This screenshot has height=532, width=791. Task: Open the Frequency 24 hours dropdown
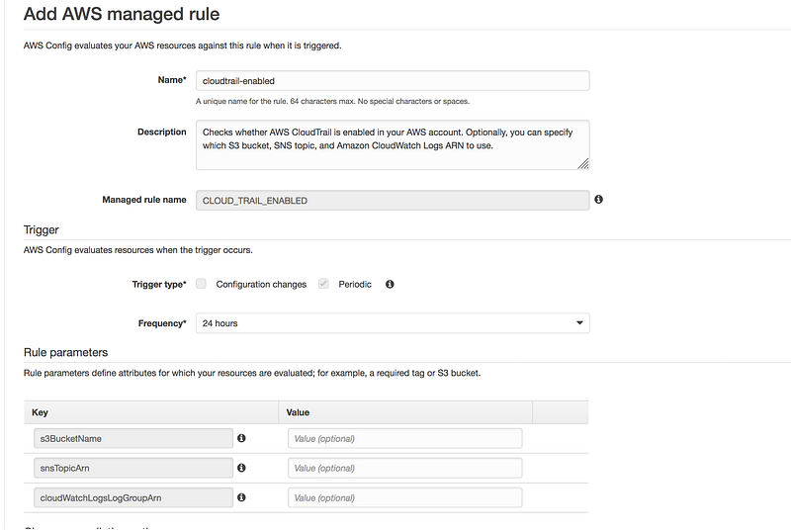pos(393,323)
